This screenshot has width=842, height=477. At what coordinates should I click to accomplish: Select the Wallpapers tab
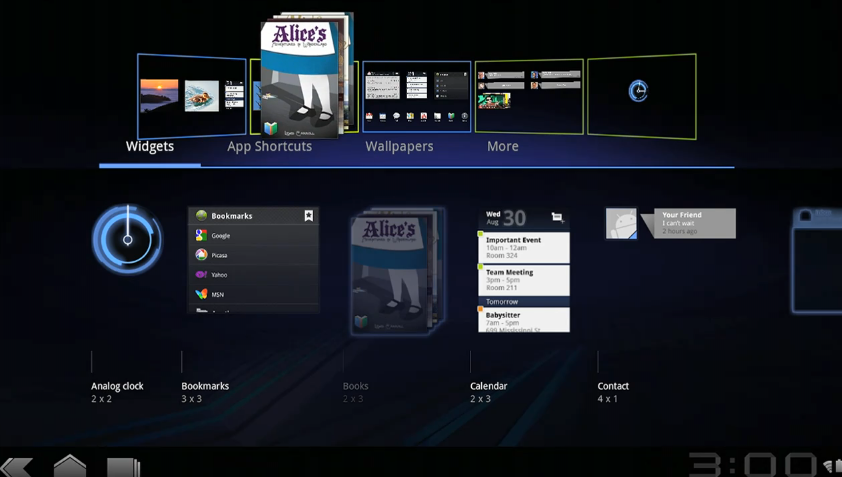pyautogui.click(x=399, y=146)
